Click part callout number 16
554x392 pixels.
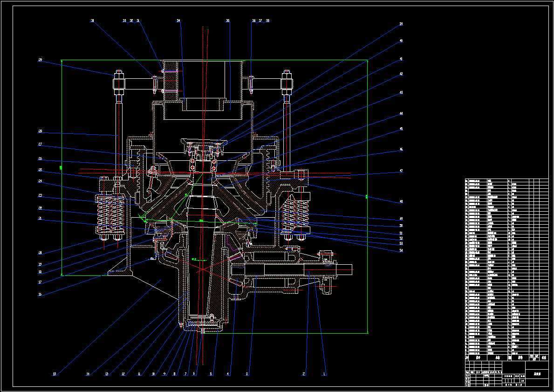(x=40, y=294)
